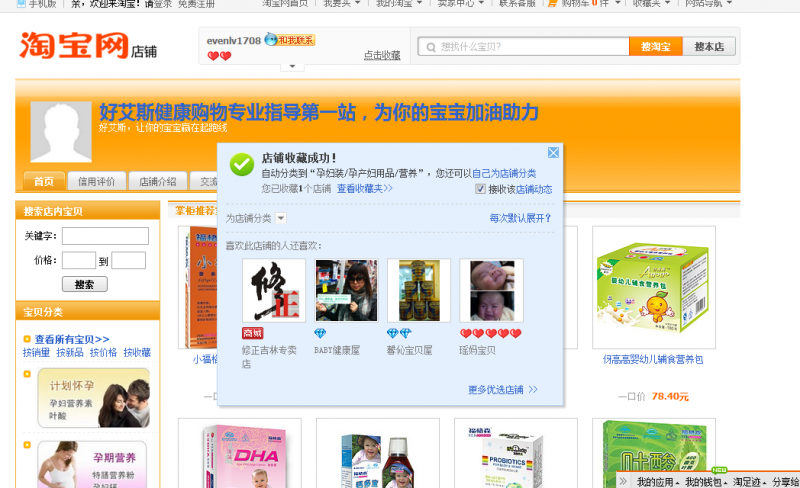Open the 网站导航 dropdown menu

pos(708,3)
